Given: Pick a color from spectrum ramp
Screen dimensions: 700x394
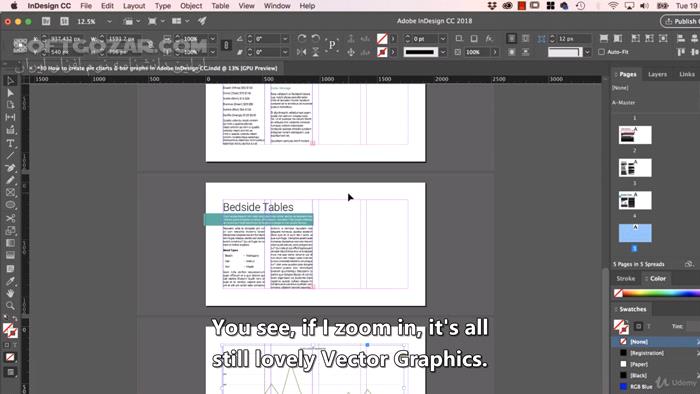Looking at the screenshot, I should click(x=661, y=293).
